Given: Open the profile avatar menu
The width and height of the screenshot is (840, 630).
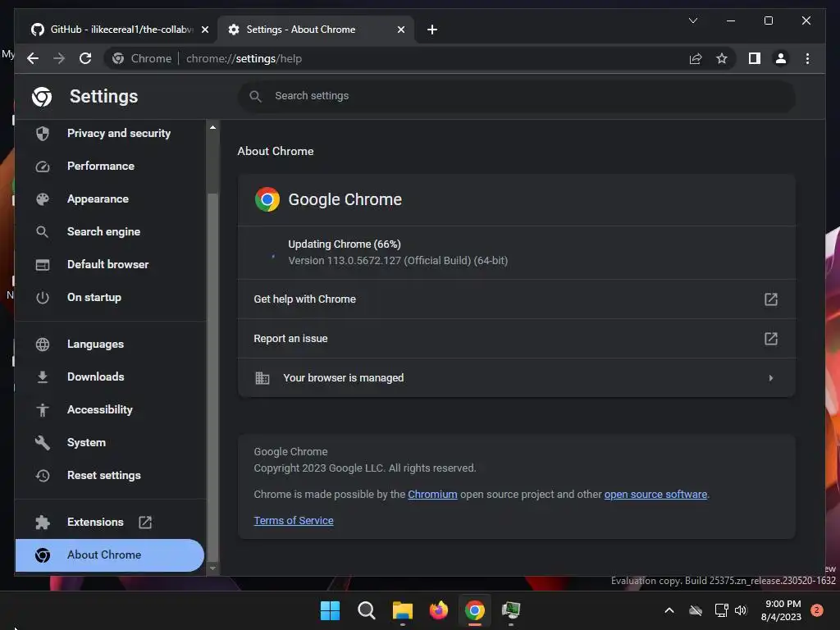Looking at the screenshot, I should pyautogui.click(x=781, y=58).
